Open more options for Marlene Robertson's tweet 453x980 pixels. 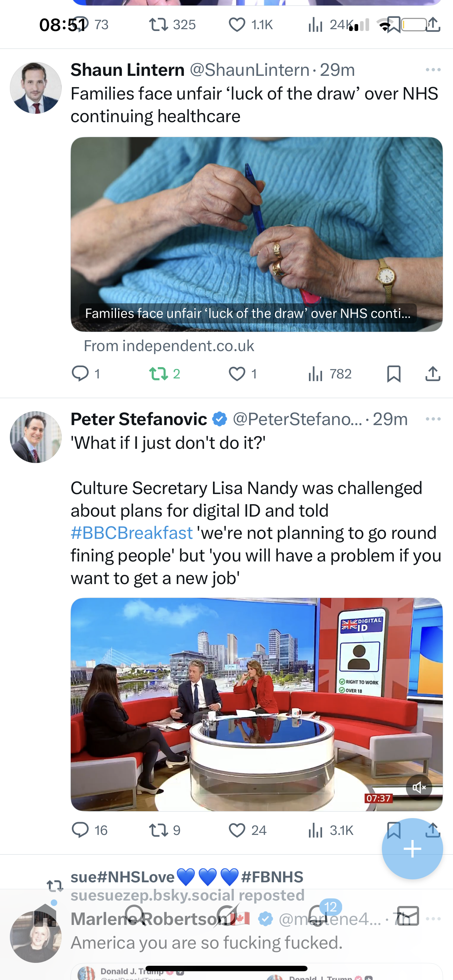(x=434, y=918)
